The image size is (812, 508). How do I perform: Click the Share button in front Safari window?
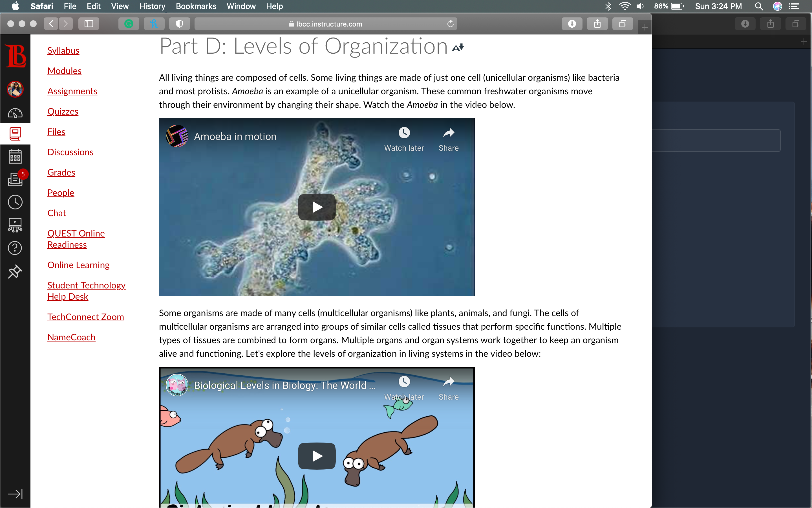597,24
